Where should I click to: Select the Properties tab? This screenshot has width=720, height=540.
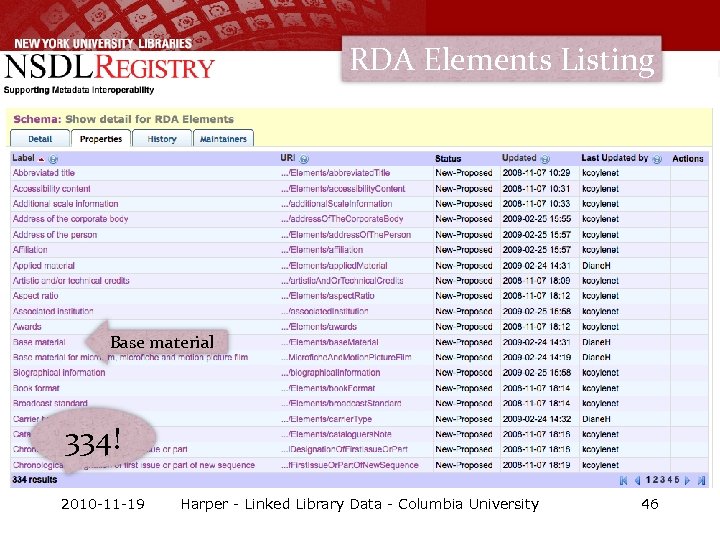coord(101,139)
